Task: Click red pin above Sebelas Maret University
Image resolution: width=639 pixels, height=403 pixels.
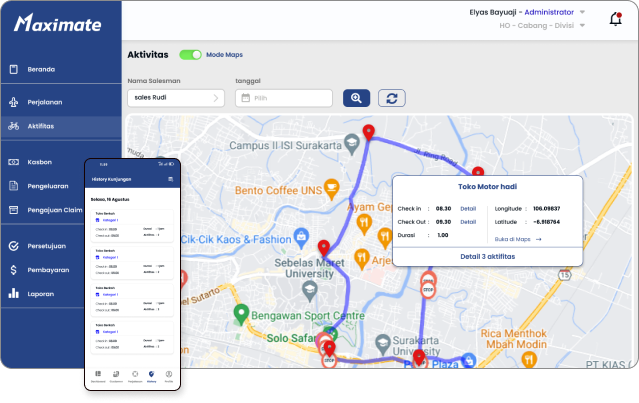Action: coord(324,248)
